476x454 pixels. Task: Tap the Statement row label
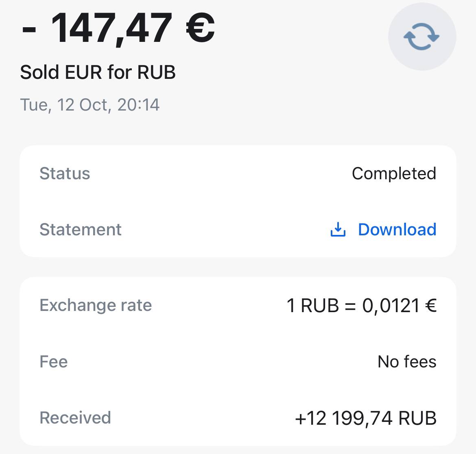pos(81,229)
